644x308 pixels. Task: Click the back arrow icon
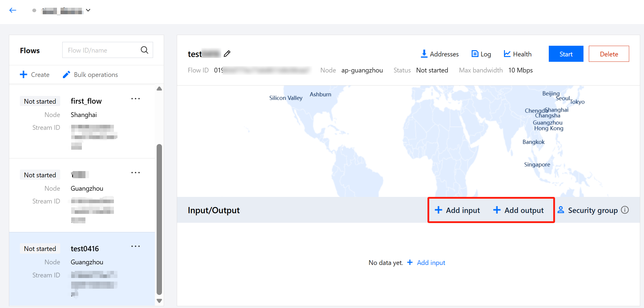tap(13, 10)
